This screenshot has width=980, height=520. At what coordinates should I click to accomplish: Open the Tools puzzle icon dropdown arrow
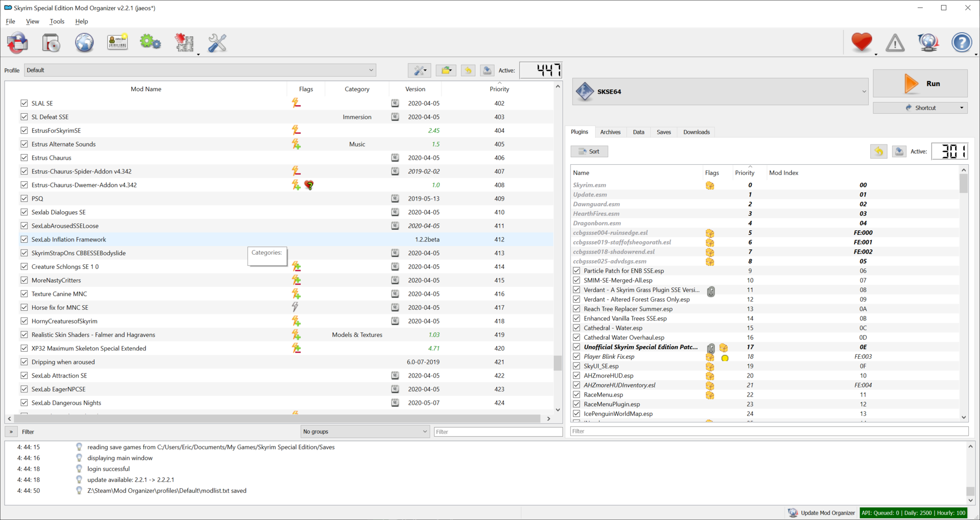(x=198, y=54)
